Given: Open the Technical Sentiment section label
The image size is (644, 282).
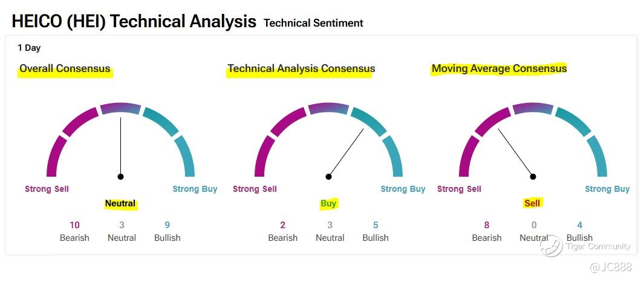Looking at the screenshot, I should (313, 24).
